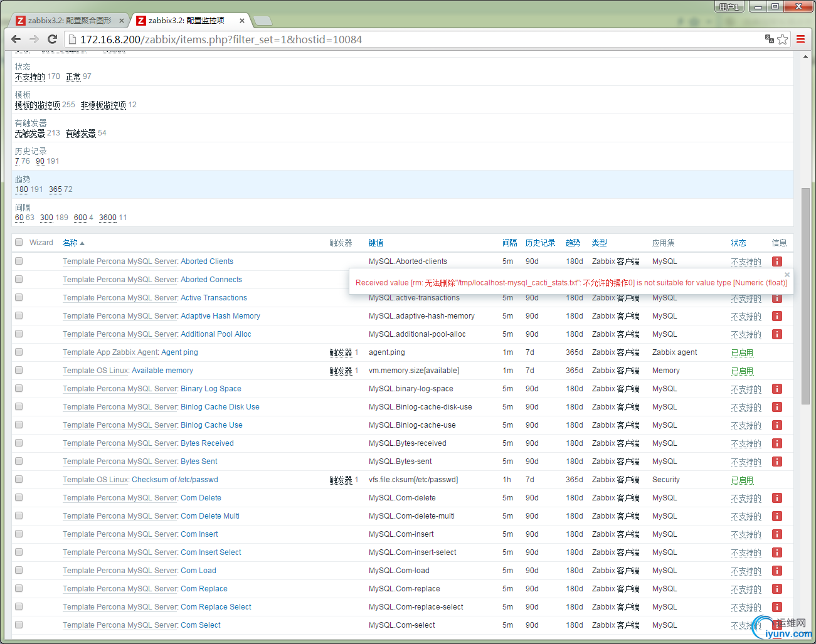
Task: Open triggers list for Agent ping
Action: pos(341,352)
